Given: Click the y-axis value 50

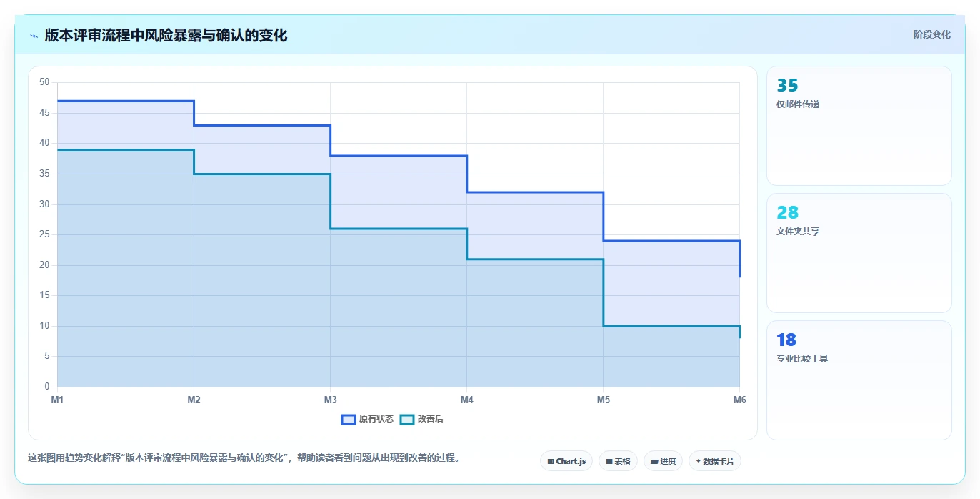Looking at the screenshot, I should click(x=44, y=82).
